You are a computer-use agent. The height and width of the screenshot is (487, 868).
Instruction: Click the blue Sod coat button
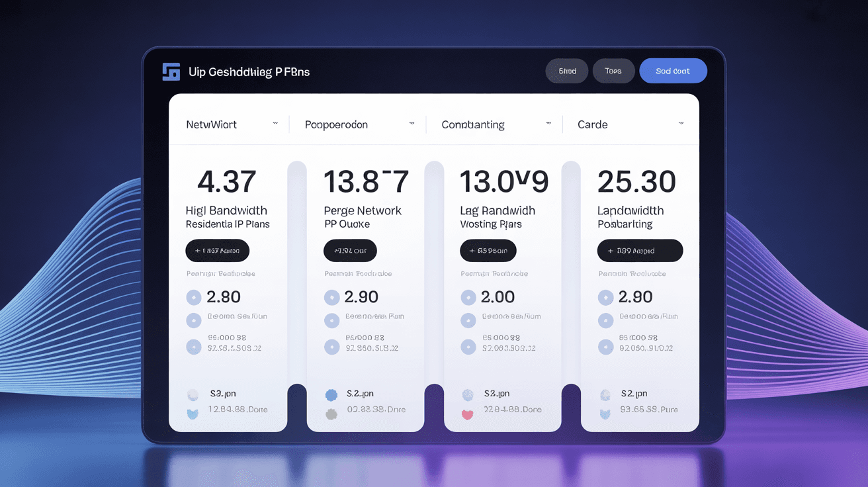(x=673, y=71)
